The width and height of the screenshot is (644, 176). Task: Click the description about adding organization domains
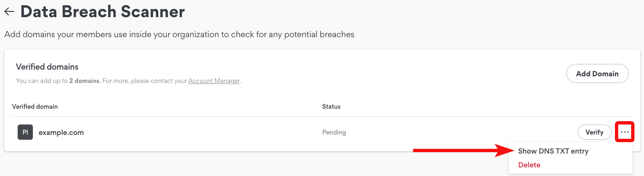179,34
